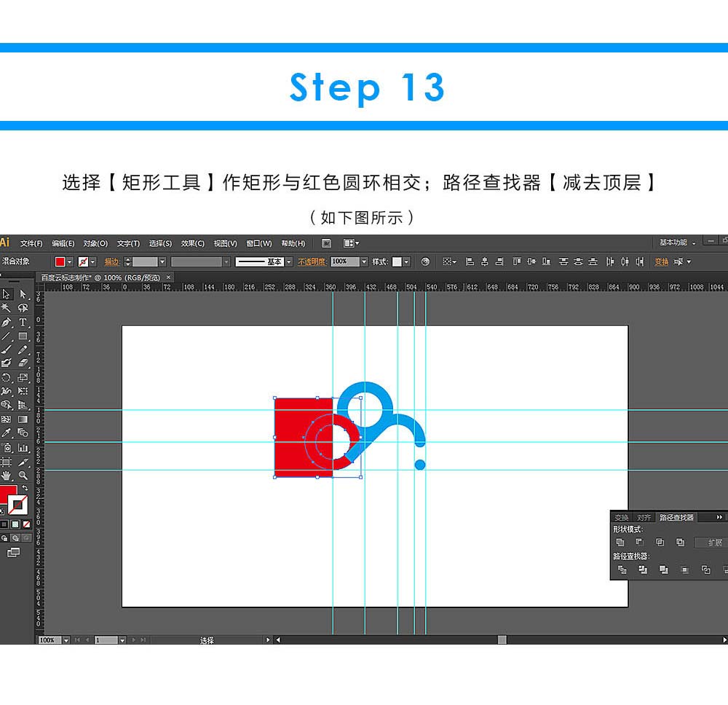
Task: Set paint mode to Gradient
Action: [x=15, y=524]
